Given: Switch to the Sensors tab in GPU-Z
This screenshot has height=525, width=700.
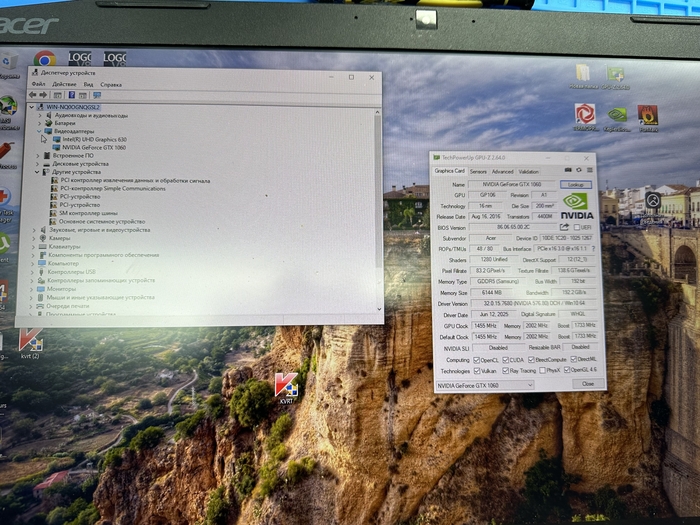Looking at the screenshot, I should coord(478,171).
